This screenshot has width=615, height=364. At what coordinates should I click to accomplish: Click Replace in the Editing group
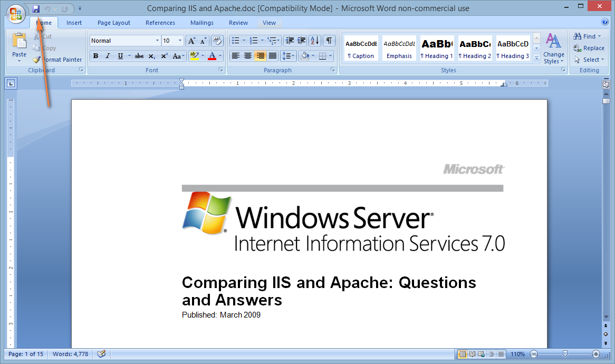(x=589, y=48)
